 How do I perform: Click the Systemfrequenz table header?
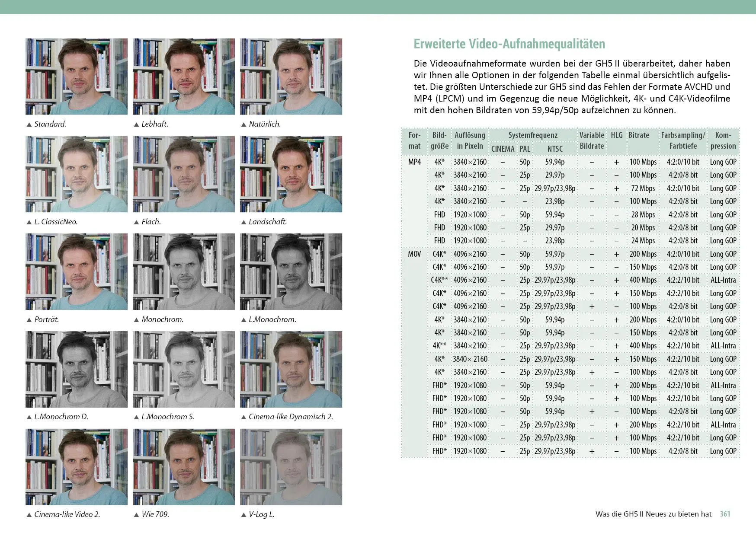(533, 135)
